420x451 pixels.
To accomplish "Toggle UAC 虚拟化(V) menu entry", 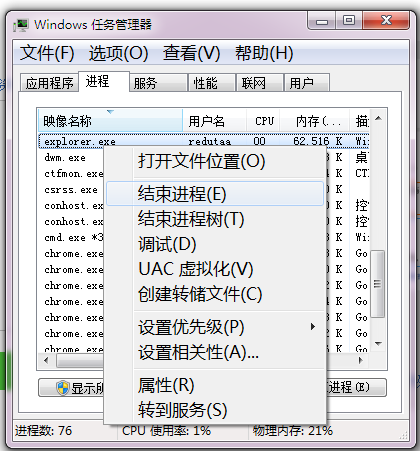I will (215, 269).
